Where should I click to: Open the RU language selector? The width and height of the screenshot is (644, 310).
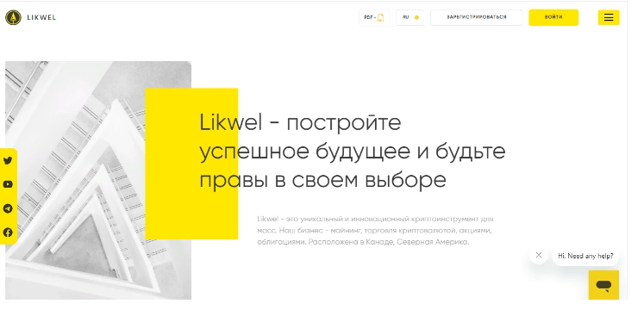tap(410, 17)
